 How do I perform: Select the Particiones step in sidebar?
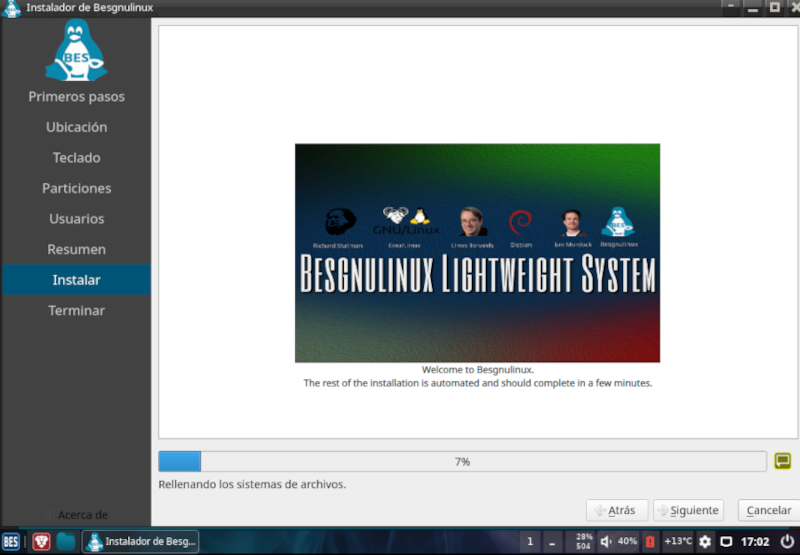tap(77, 188)
